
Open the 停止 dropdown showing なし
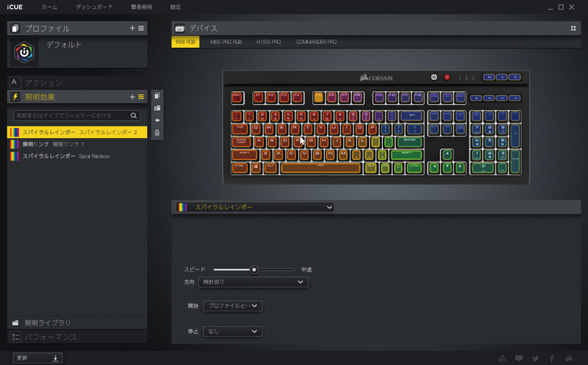click(x=232, y=331)
